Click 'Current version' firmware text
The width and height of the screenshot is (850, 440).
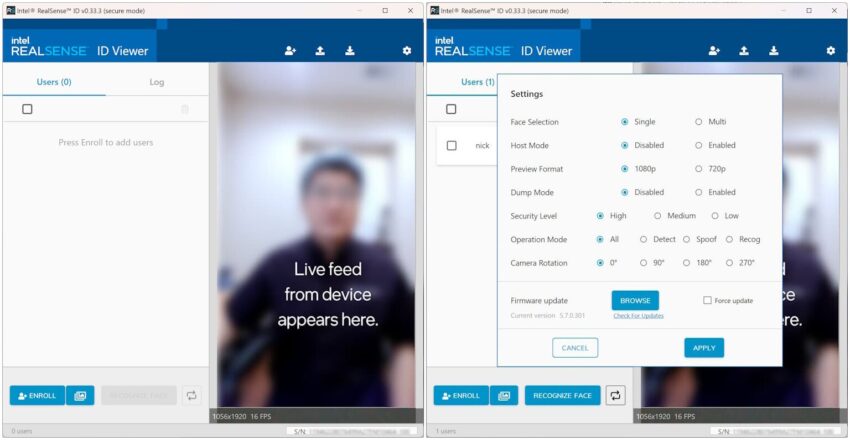548,315
